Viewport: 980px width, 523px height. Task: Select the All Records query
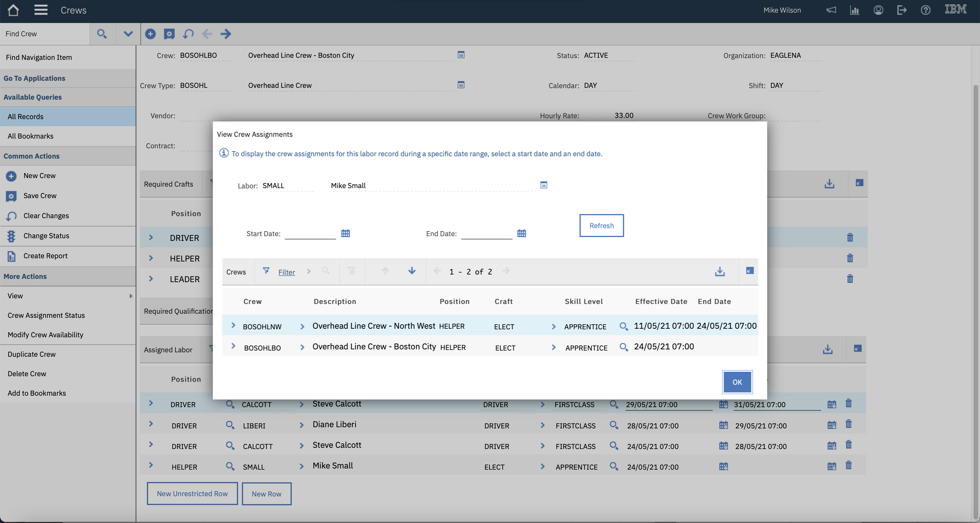(25, 116)
